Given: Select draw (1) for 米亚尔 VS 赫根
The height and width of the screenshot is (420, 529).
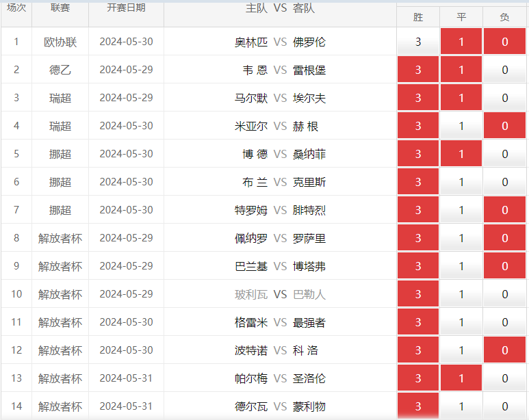Looking at the screenshot, I should pos(461,125).
